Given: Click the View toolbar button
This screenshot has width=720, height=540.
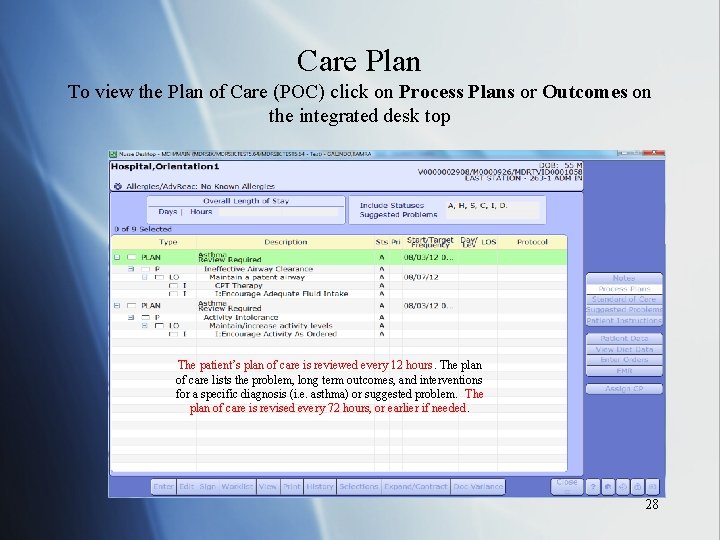Looking at the screenshot, I should point(268,487).
